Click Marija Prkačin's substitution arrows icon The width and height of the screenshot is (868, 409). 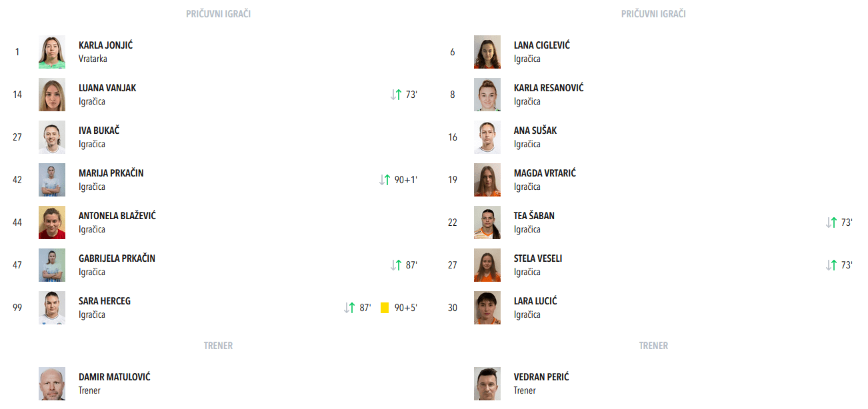(x=385, y=180)
